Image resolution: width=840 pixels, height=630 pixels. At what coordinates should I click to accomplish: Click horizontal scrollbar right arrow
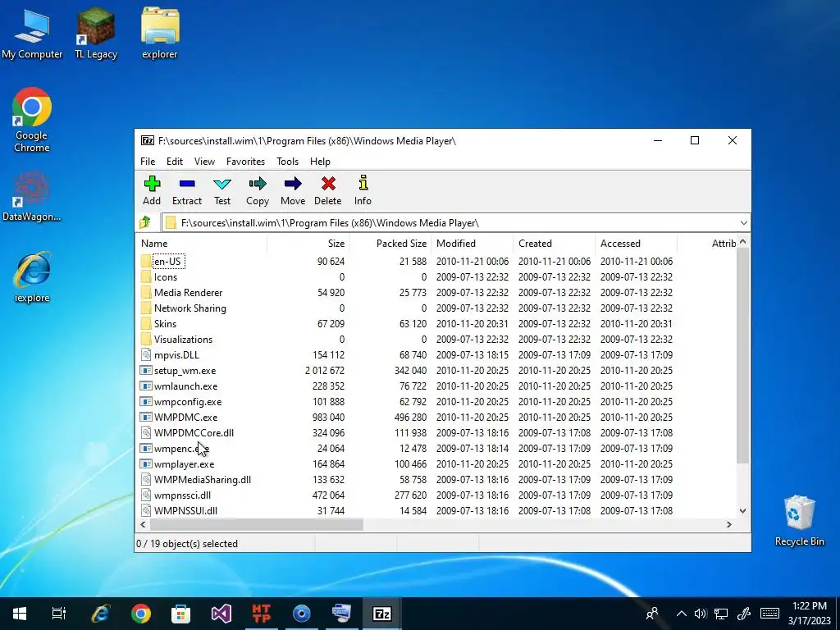[729, 524]
